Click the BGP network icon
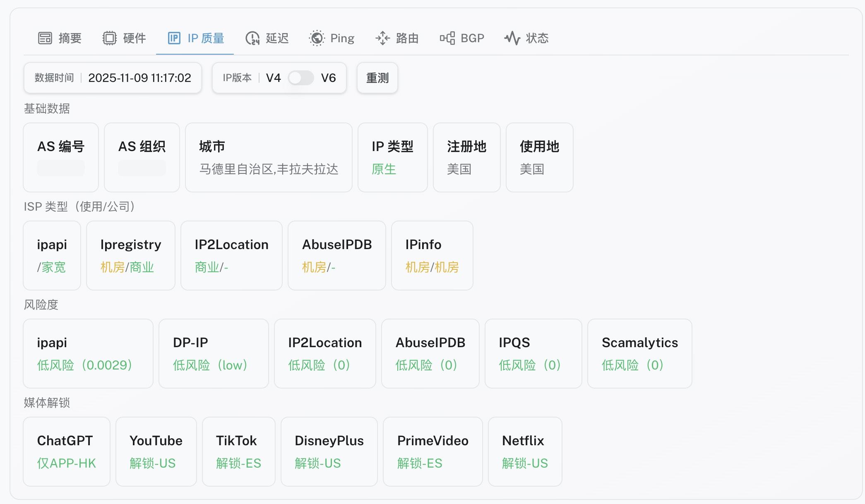Viewport: 865px width, 504px height. point(447,38)
